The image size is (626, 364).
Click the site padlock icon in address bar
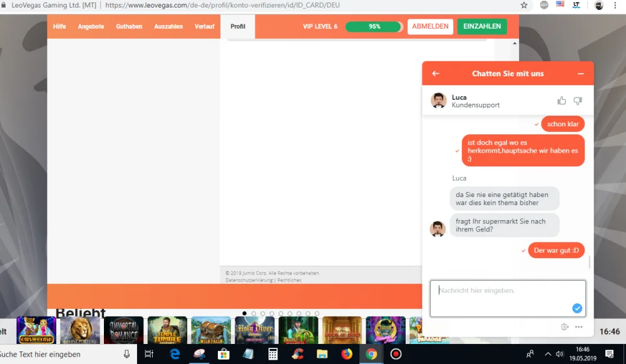(4, 5)
